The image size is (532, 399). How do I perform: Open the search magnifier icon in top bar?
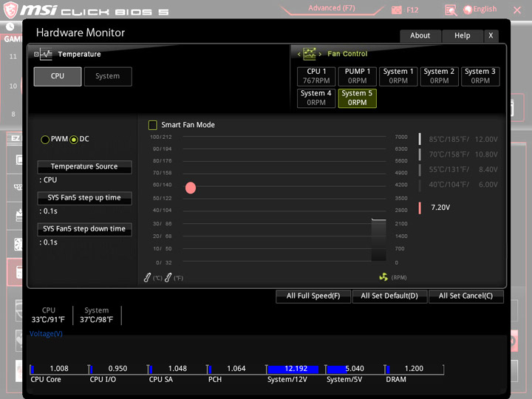[451, 10]
